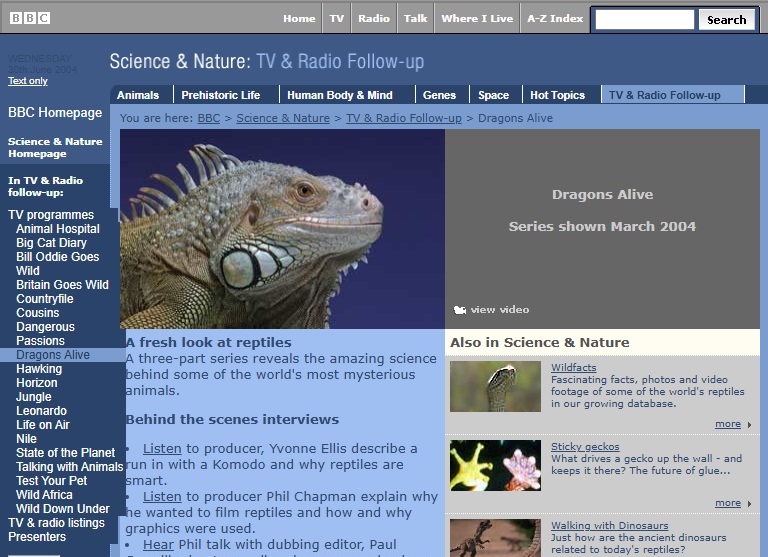Click the Search button

(x=726, y=20)
